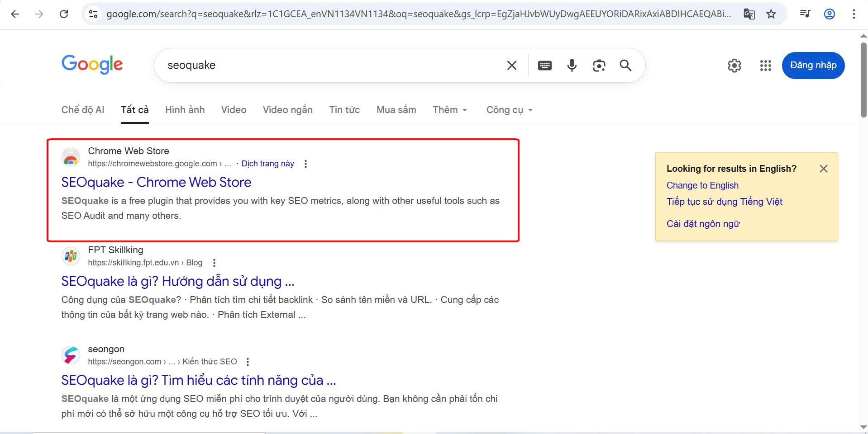868x434 pixels.
Task: Open the Google apps grid
Action: (765, 65)
